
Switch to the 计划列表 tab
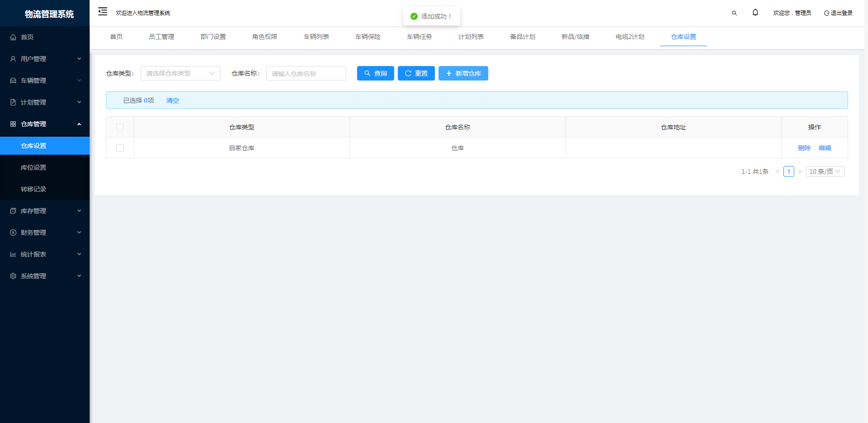click(471, 37)
